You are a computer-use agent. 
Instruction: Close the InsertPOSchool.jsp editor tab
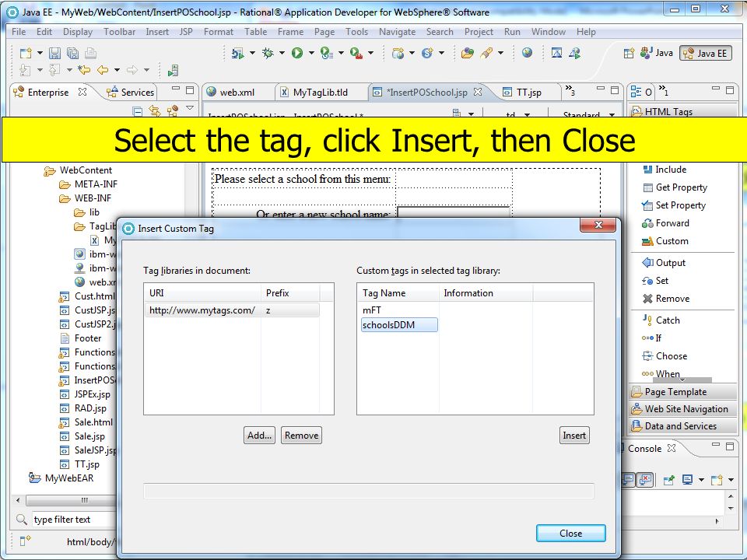[x=478, y=92]
